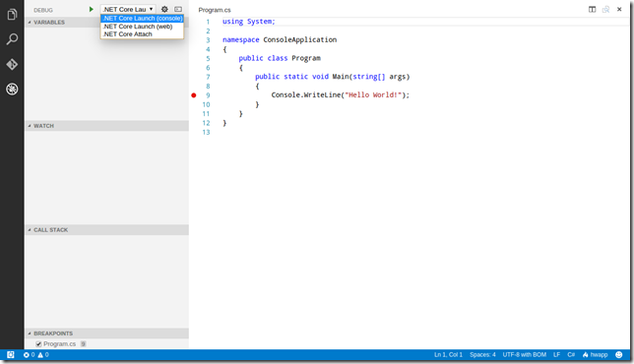Click the feedback smiley in status bar
634x364 pixels.
[x=618, y=355]
